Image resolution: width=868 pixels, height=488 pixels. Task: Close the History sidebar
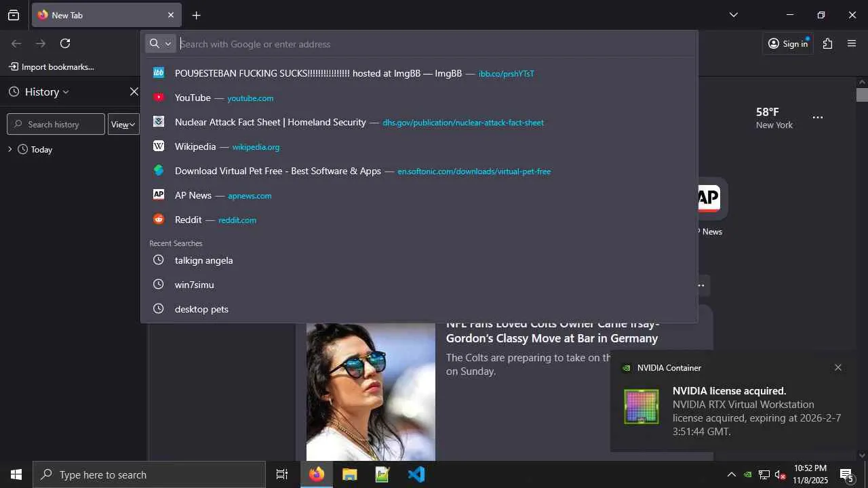pyautogui.click(x=134, y=91)
